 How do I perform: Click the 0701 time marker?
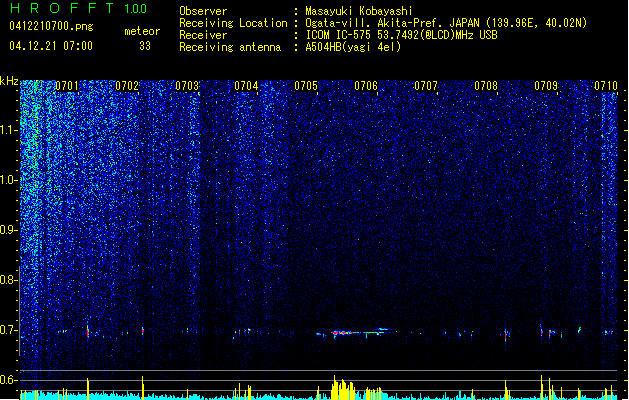[67, 86]
